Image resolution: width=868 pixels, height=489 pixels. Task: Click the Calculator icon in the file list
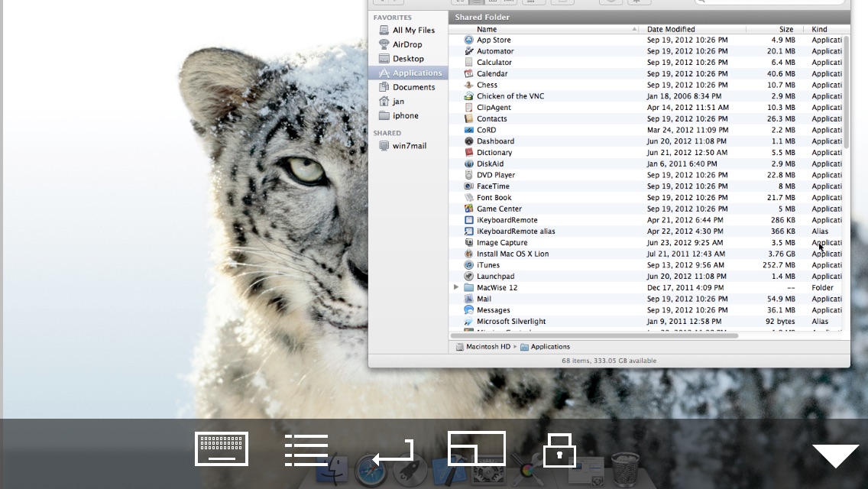(469, 63)
